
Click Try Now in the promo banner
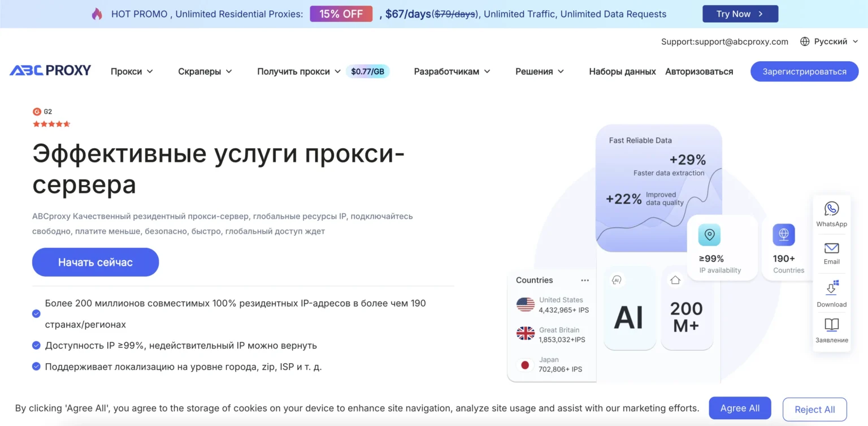740,13
